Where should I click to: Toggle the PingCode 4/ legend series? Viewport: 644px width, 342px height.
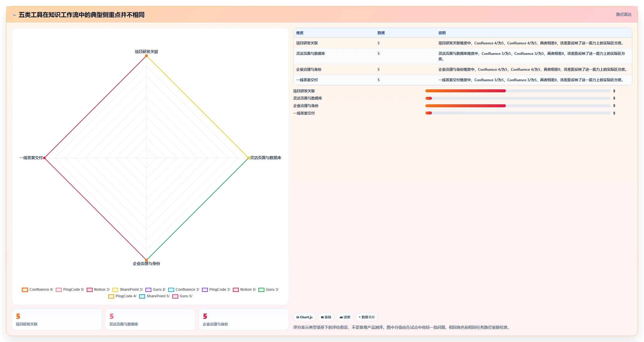pos(122,296)
